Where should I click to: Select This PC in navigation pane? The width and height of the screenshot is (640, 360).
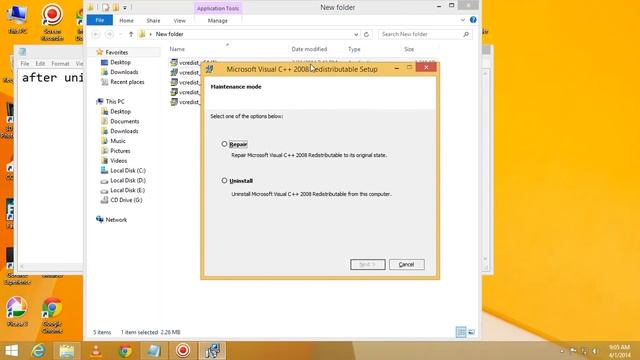(115, 101)
